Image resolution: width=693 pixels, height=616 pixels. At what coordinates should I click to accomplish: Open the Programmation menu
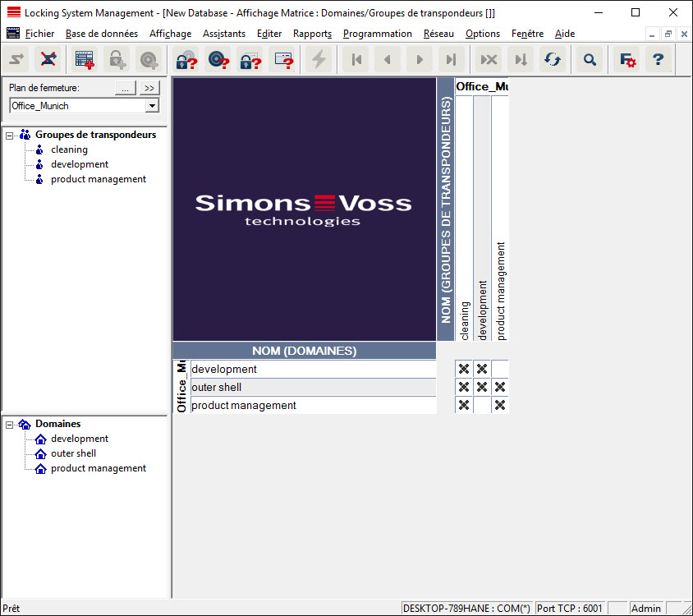coord(377,34)
